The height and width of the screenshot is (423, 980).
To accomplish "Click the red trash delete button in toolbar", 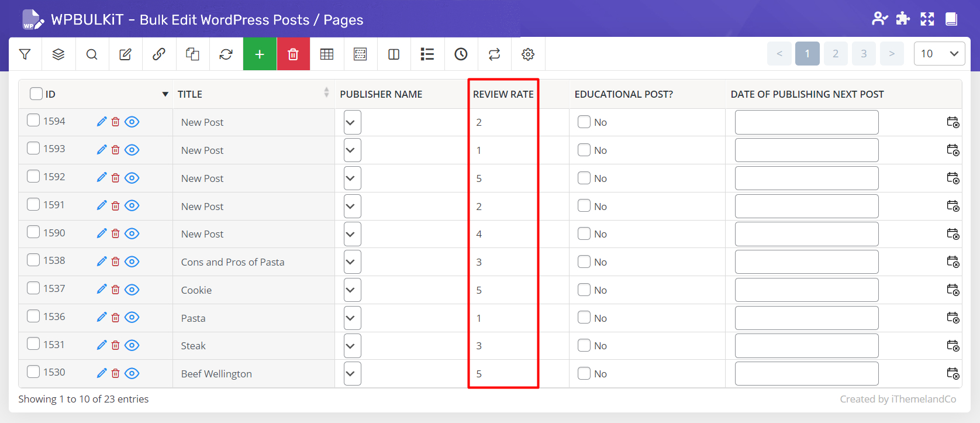I will (293, 54).
